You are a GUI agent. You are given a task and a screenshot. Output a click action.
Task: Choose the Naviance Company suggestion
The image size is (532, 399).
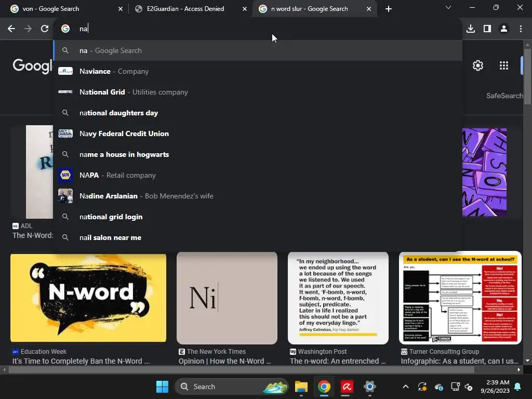point(258,71)
